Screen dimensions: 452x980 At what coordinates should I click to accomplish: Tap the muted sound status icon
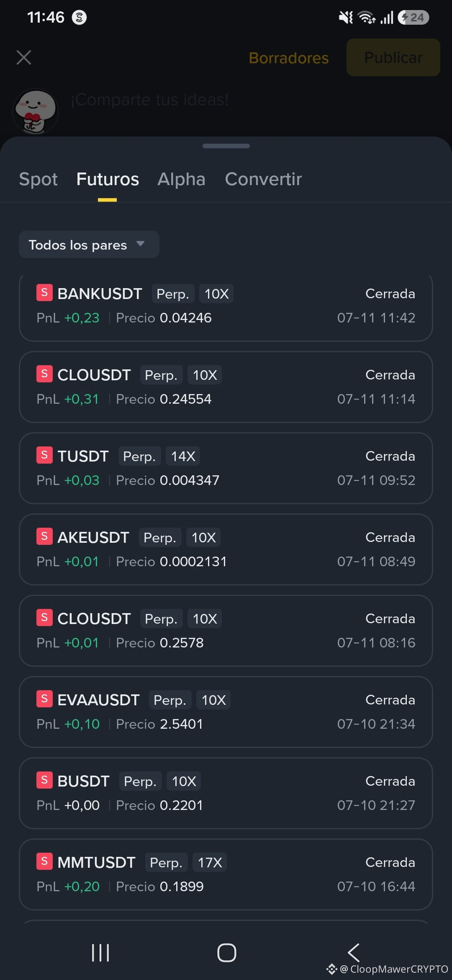pyautogui.click(x=346, y=18)
